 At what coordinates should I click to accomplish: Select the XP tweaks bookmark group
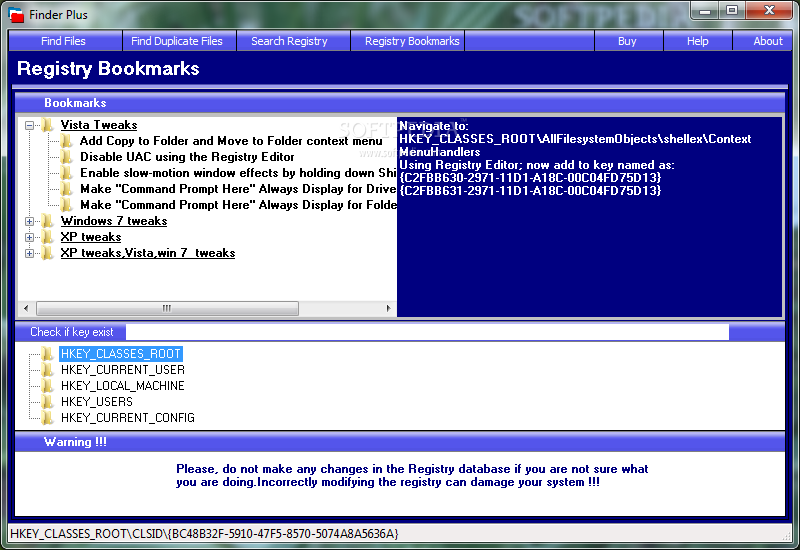[x=91, y=237]
